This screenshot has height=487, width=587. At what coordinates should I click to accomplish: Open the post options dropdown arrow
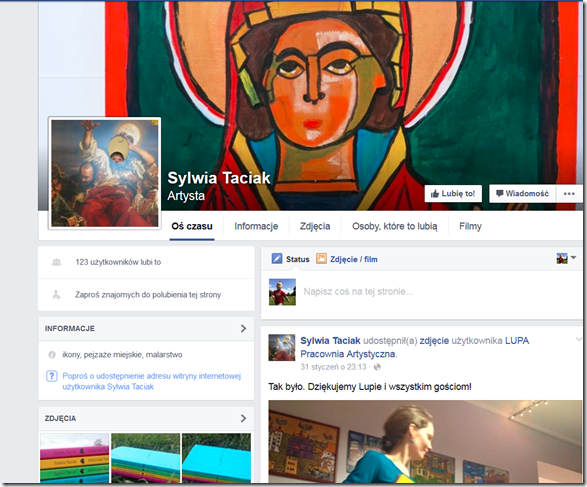[x=578, y=340]
